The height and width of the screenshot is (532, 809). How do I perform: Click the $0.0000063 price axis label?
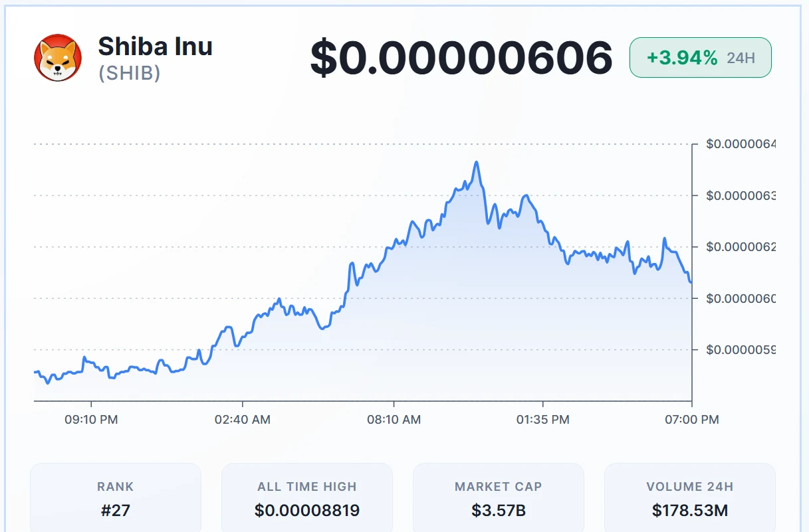click(743, 195)
